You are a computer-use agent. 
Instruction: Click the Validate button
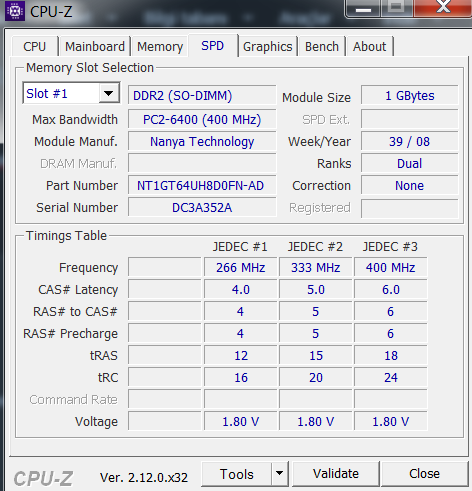pos(336,474)
